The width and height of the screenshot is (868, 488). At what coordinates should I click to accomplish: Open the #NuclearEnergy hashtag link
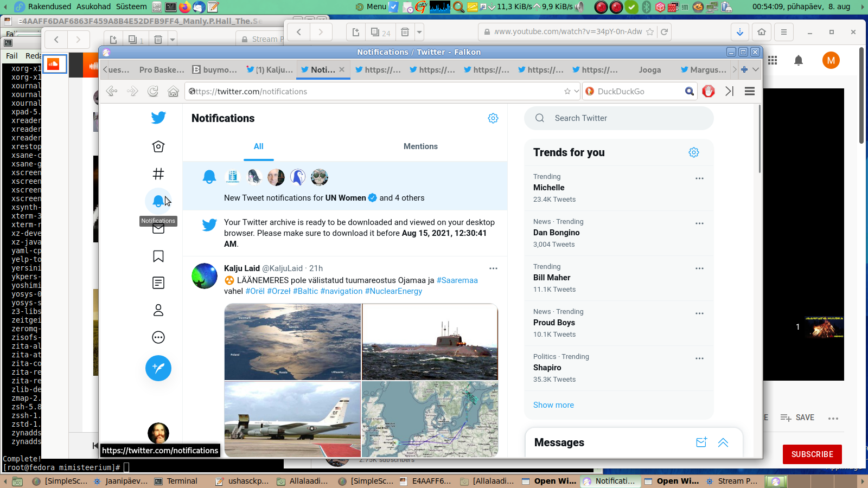click(x=393, y=291)
